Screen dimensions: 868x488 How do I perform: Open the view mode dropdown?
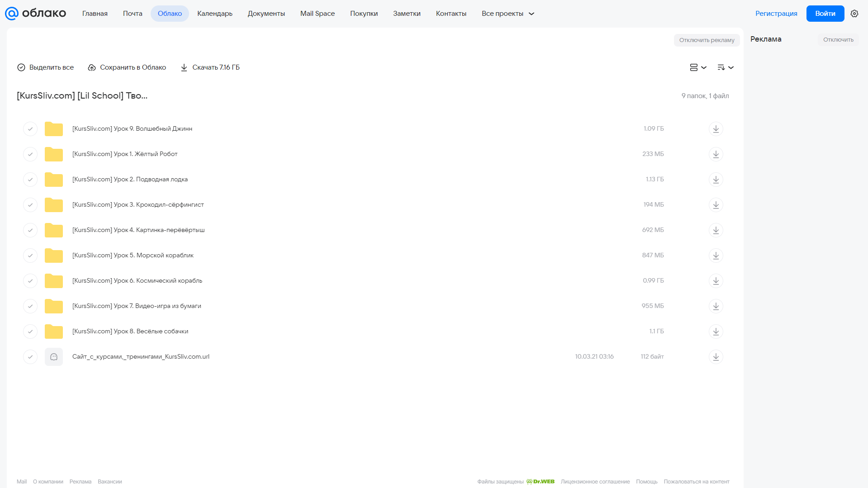698,67
